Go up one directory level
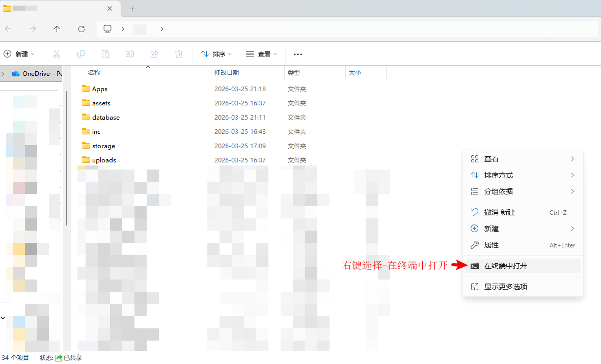The height and width of the screenshot is (364, 601). click(x=57, y=29)
